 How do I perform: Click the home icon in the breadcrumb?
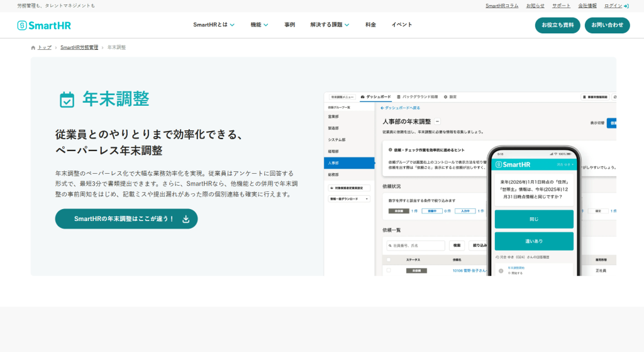click(33, 48)
